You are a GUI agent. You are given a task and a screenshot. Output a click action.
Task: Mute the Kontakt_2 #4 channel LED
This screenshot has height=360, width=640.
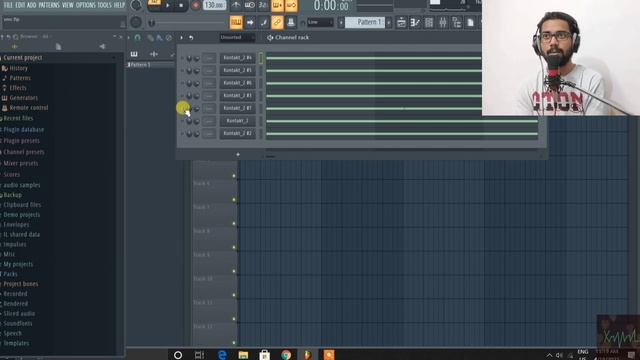[x=182, y=58]
